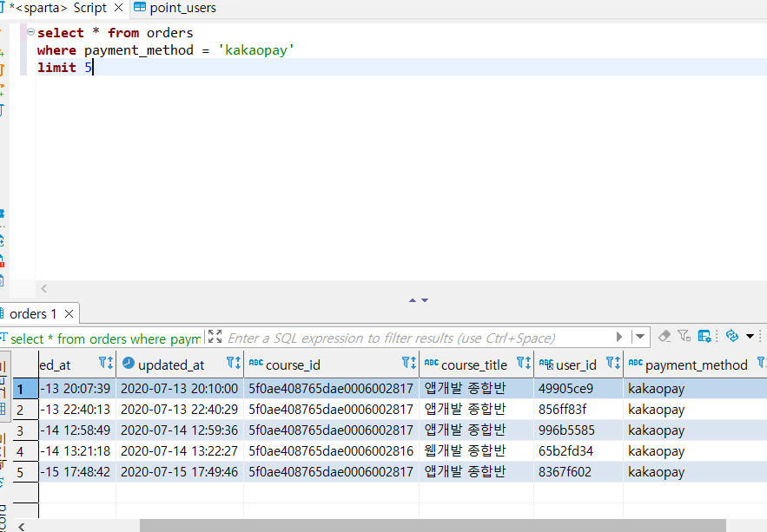Click the 'kakaopay' string in query
The height and width of the screenshot is (532, 767).
(x=256, y=49)
